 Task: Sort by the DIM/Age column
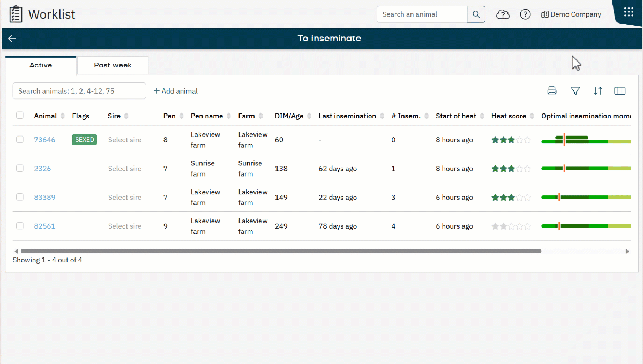point(293,116)
